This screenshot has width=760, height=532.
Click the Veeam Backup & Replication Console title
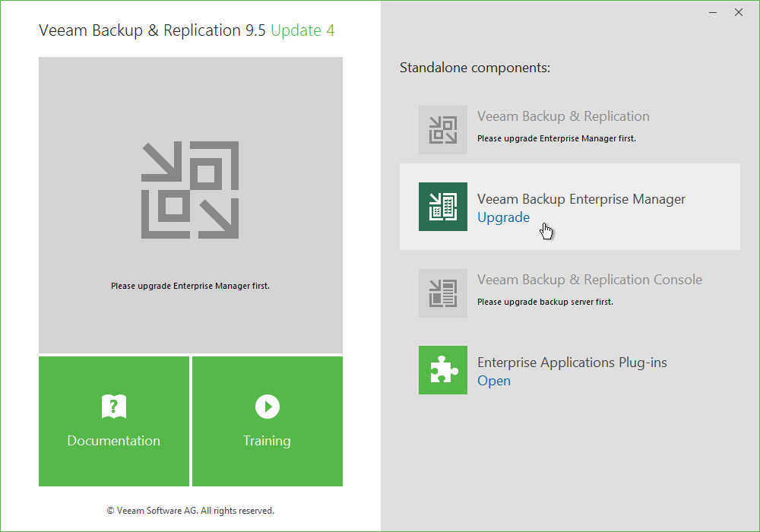coord(590,280)
